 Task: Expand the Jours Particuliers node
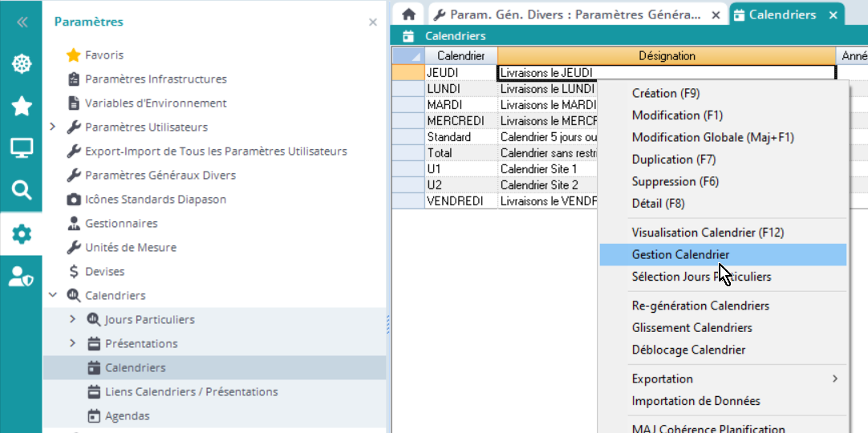click(72, 320)
